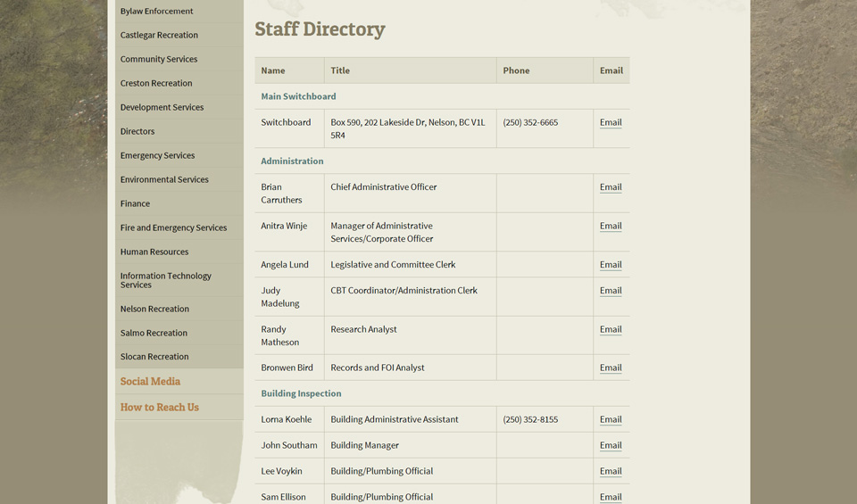Image resolution: width=857 pixels, height=504 pixels.
Task: Navigate to Human Resources
Action: tap(154, 252)
